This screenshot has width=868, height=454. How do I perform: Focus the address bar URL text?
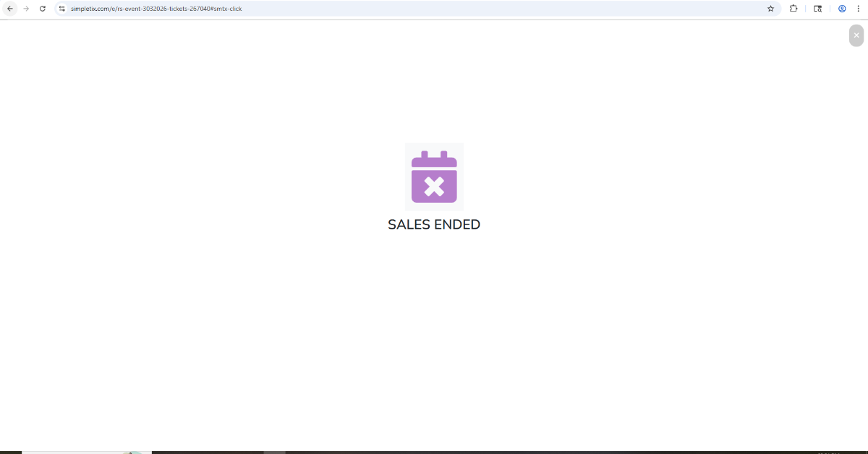[156, 9]
